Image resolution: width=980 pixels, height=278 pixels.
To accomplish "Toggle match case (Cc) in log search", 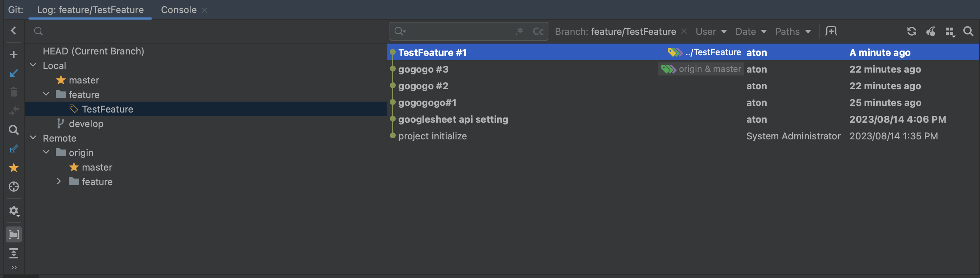I will pos(538,31).
